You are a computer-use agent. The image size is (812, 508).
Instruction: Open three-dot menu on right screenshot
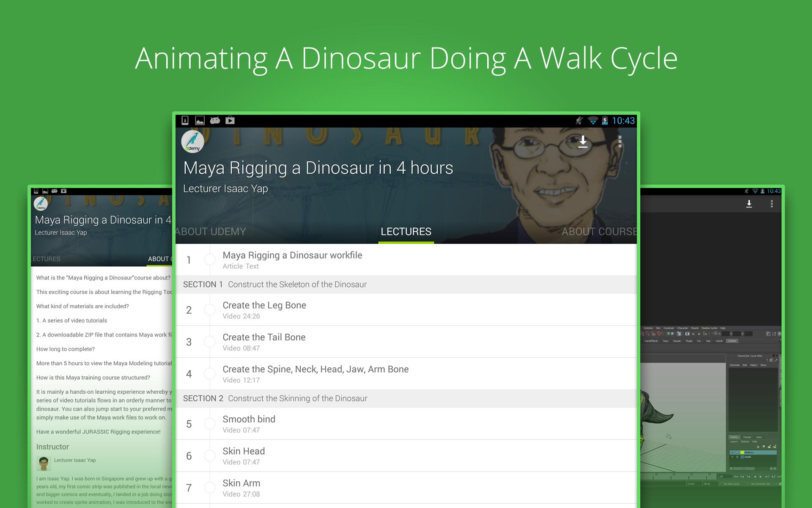pos(772,204)
